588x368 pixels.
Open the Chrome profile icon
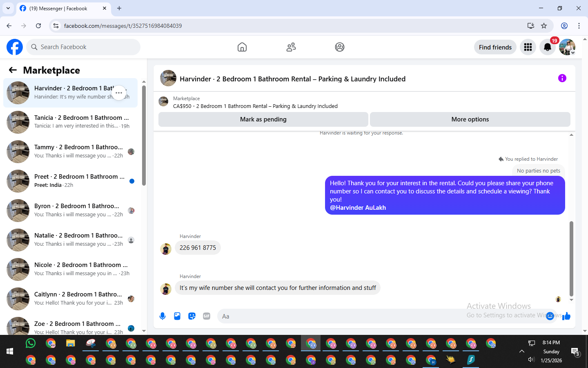564,26
